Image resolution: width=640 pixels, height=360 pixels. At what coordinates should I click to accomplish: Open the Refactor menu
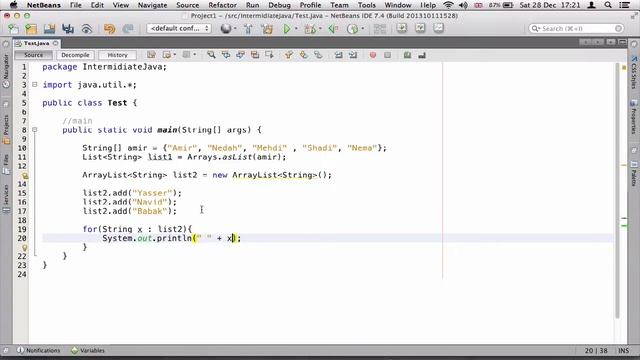click(x=222, y=5)
